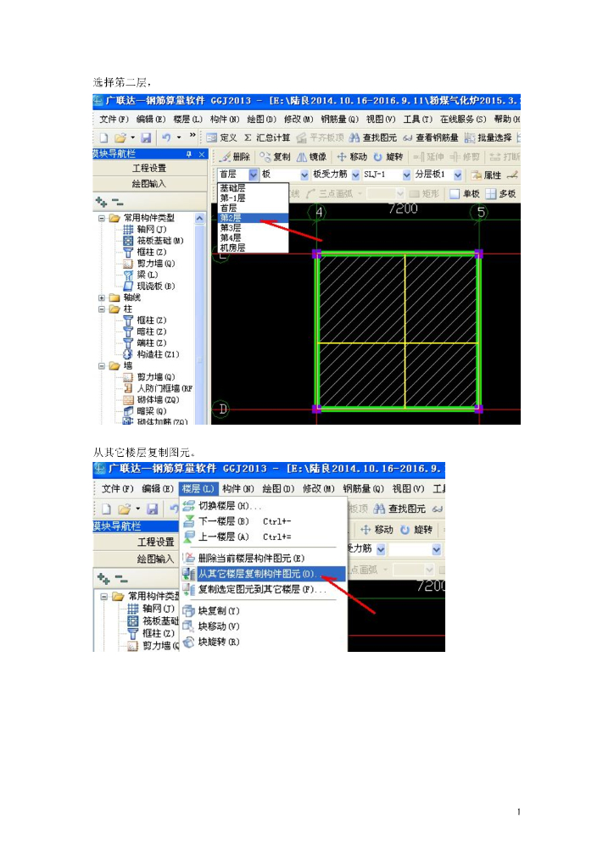This screenshot has height=868, width=614.
Task: Select 第2层 in the floor list
Action: pyautogui.click(x=253, y=218)
